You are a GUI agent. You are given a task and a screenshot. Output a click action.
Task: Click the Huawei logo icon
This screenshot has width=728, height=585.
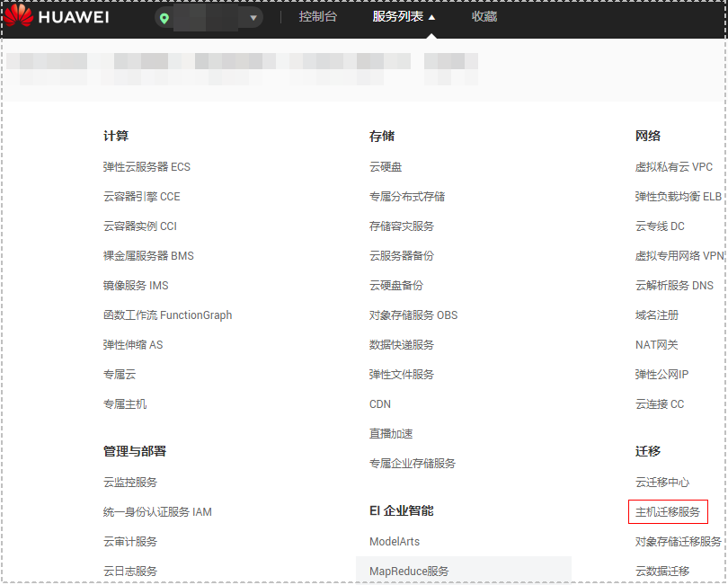19,15
